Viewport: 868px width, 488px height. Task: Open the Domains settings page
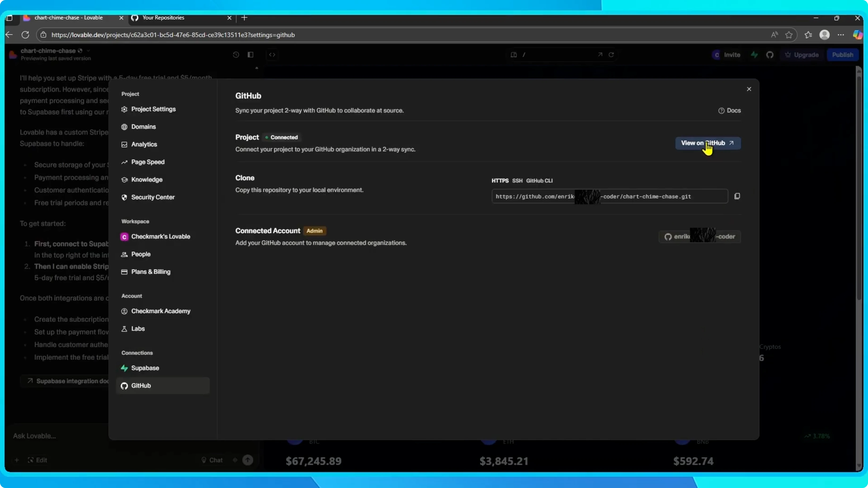163,127
